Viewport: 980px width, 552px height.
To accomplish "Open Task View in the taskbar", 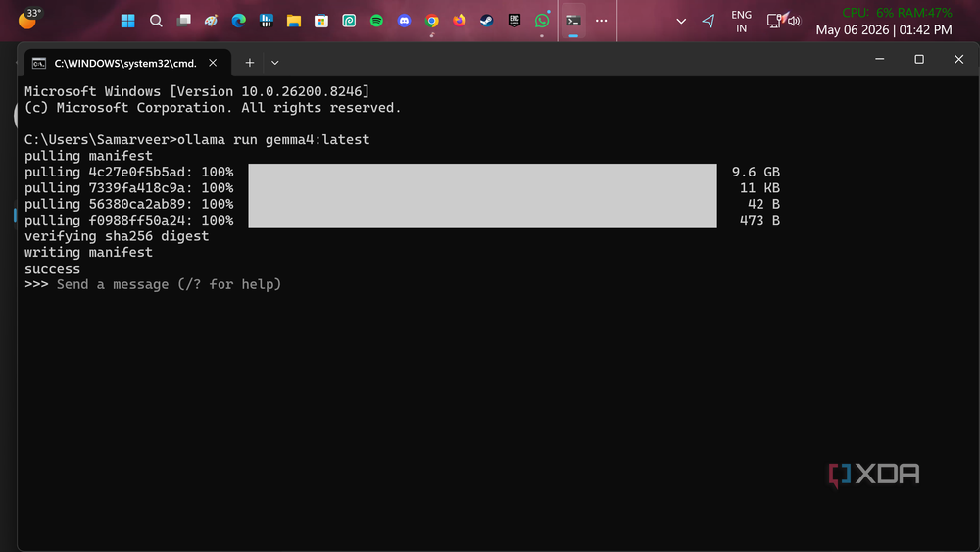I will [184, 21].
